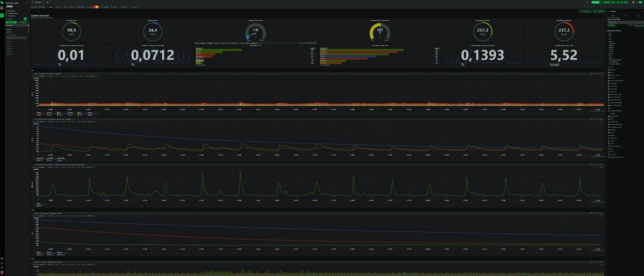This screenshot has height=276, width=644.
Task: Collapse the left sidebar with the arrow button
Action: pyautogui.click(x=26, y=3)
